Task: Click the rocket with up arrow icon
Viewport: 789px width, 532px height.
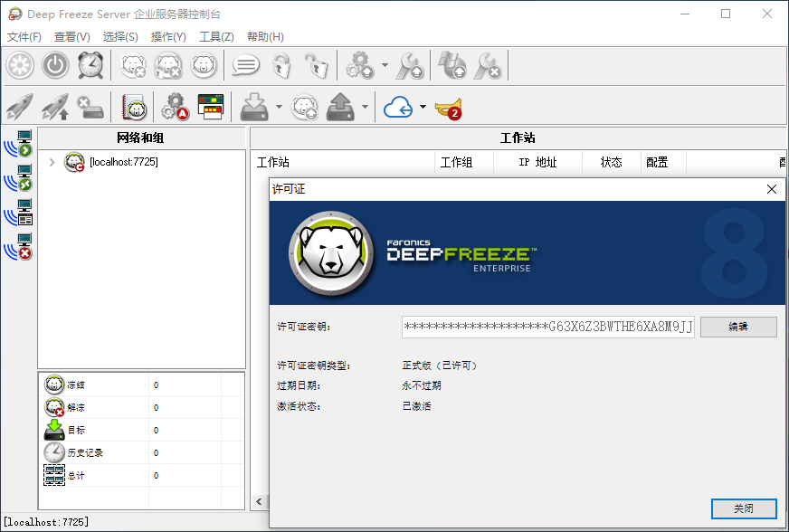Action: [55, 107]
